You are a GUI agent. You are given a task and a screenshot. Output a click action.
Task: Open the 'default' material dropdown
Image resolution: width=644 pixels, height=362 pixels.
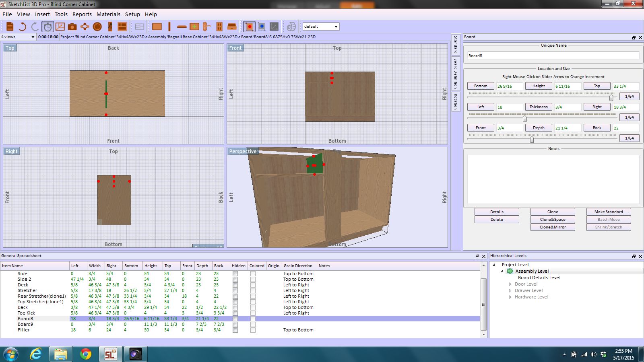pyautogui.click(x=321, y=27)
